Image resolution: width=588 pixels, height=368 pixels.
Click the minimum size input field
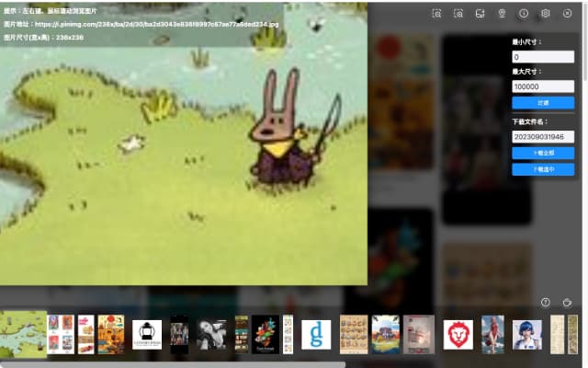[543, 57]
